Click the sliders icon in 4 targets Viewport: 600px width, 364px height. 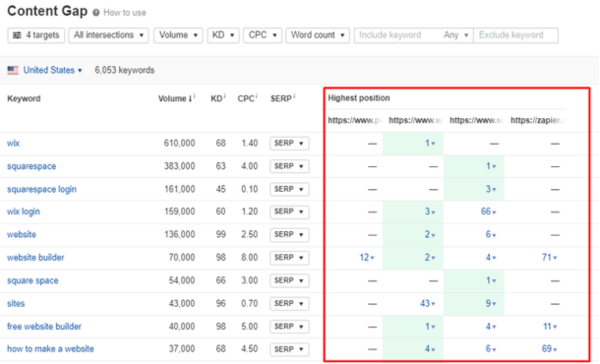tap(17, 35)
